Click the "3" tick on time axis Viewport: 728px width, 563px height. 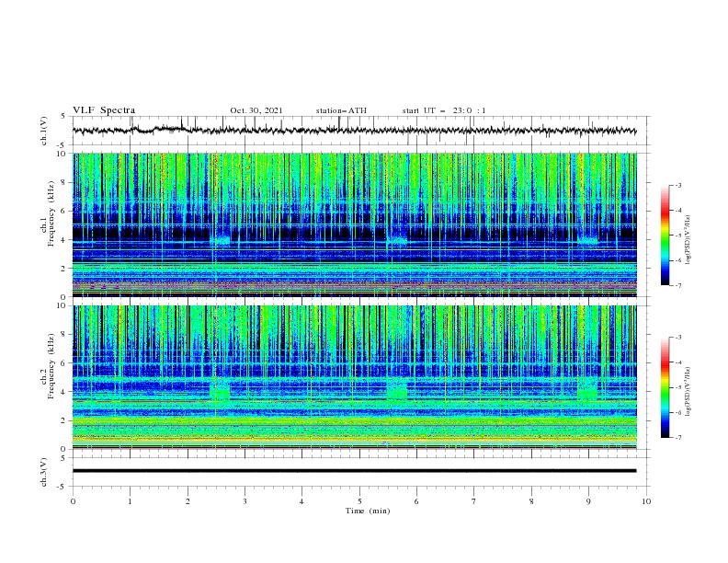[x=245, y=501]
